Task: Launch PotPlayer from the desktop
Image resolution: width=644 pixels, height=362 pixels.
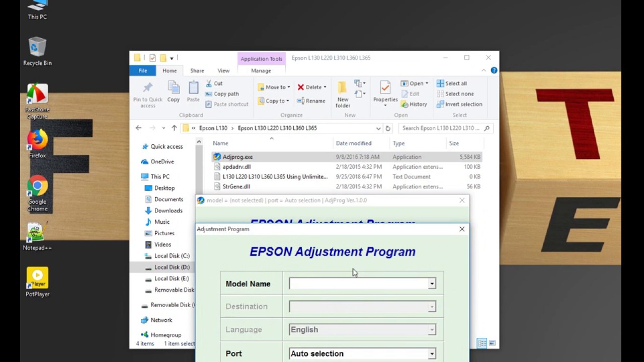Action: (37, 282)
